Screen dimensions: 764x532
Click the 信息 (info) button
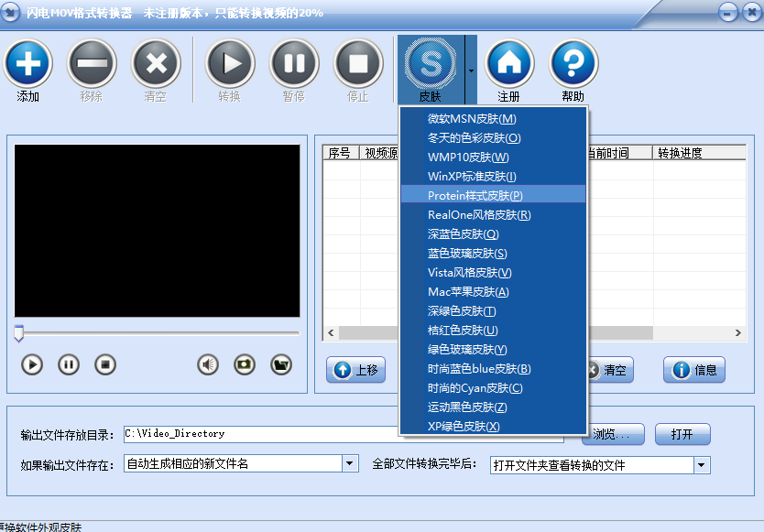coord(693,370)
